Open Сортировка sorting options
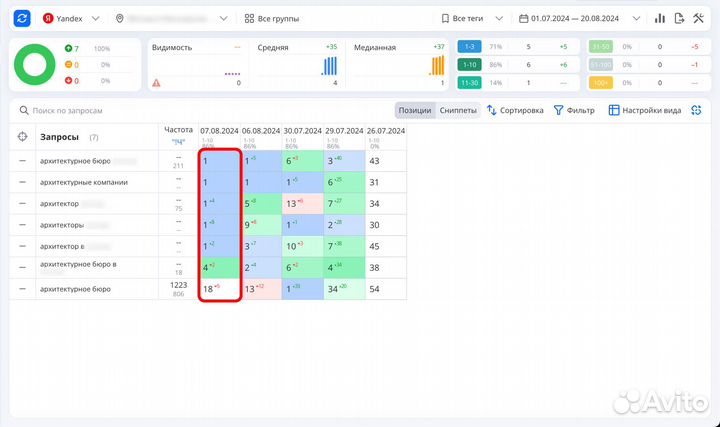 coord(515,110)
